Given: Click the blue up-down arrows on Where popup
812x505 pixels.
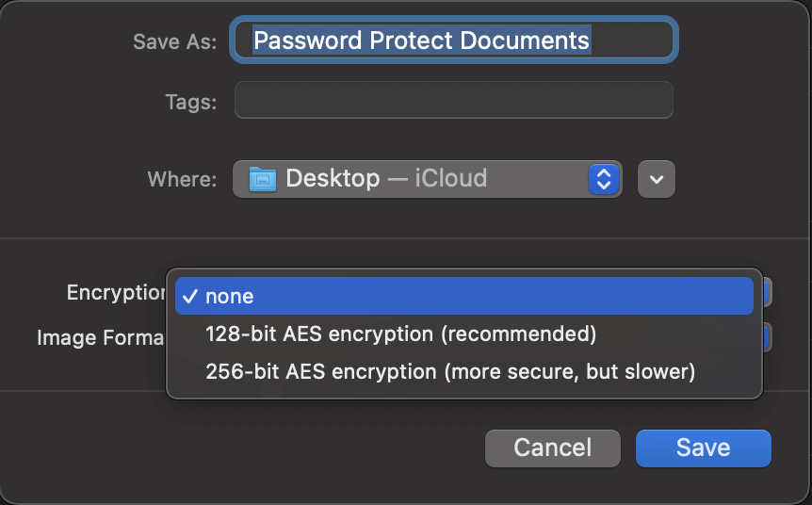Looking at the screenshot, I should pyautogui.click(x=603, y=179).
